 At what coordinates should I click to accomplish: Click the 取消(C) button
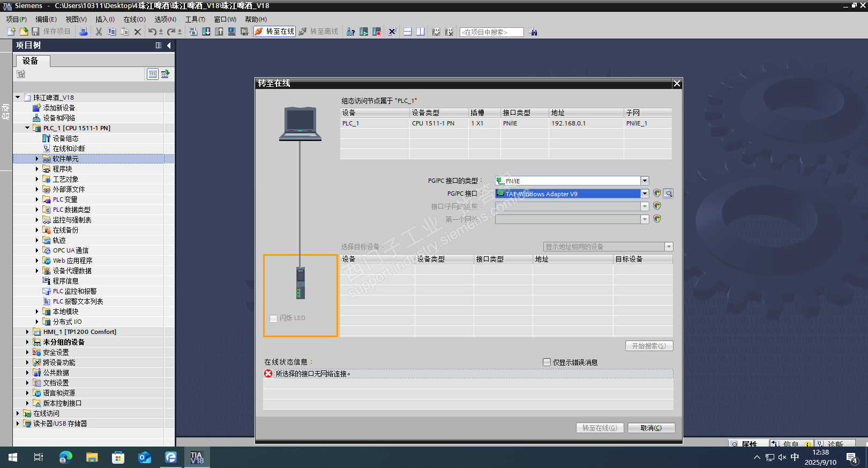(x=651, y=428)
